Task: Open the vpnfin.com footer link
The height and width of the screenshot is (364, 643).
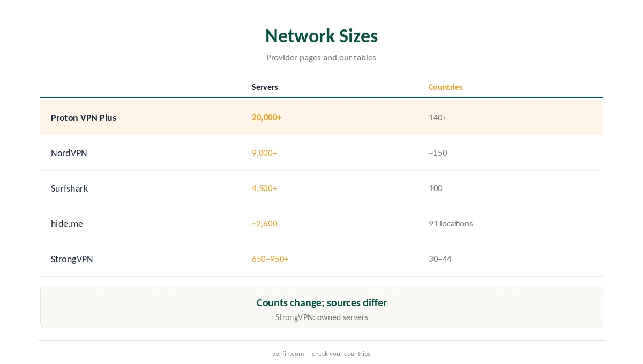Action: pyautogui.click(x=288, y=354)
